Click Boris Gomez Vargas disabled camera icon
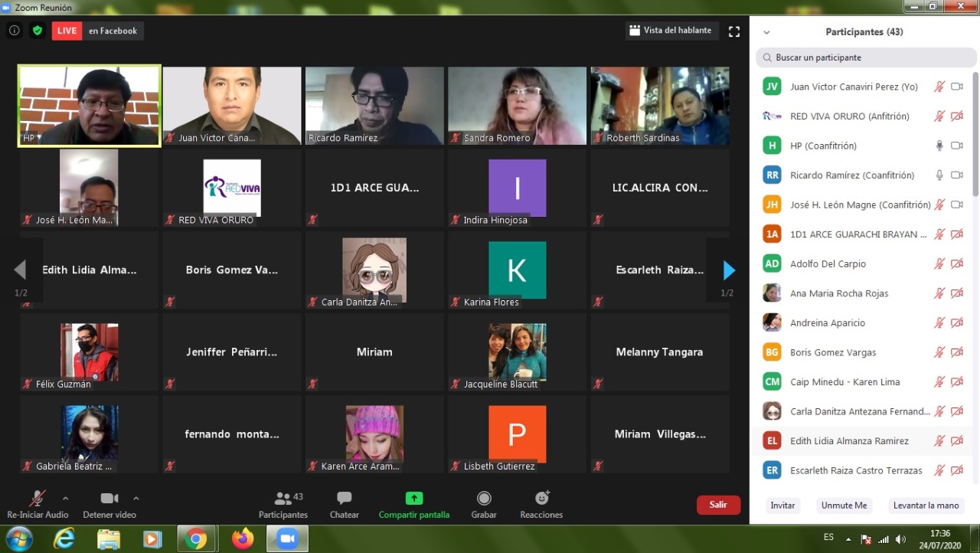 pos(956,352)
